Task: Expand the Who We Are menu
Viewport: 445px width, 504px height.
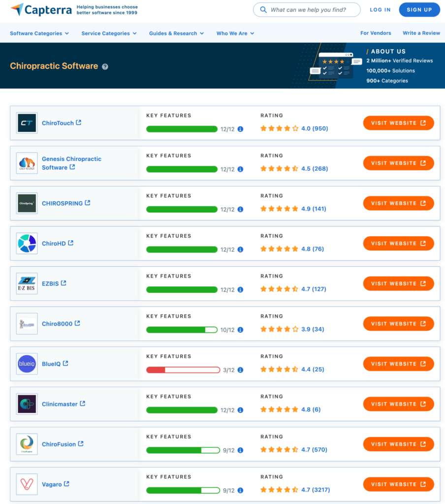Action: [x=235, y=33]
